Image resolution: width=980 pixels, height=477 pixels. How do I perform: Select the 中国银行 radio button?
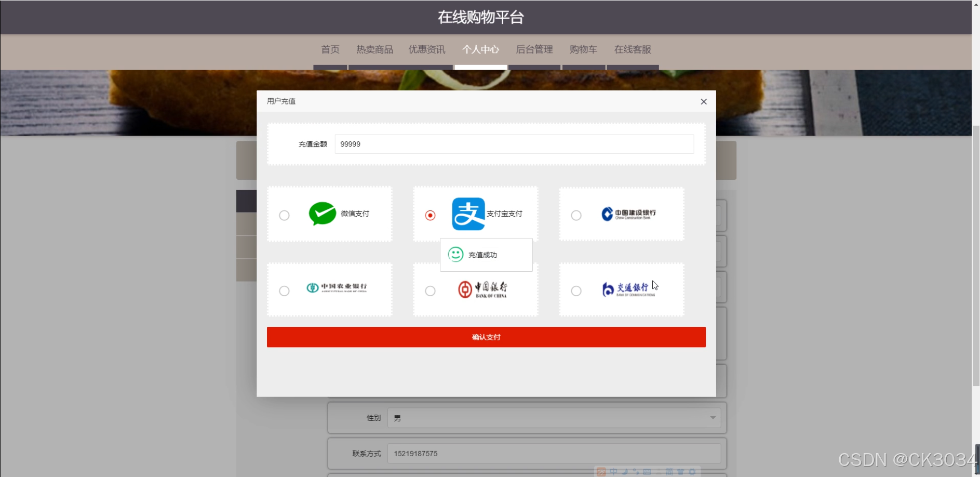(x=430, y=291)
